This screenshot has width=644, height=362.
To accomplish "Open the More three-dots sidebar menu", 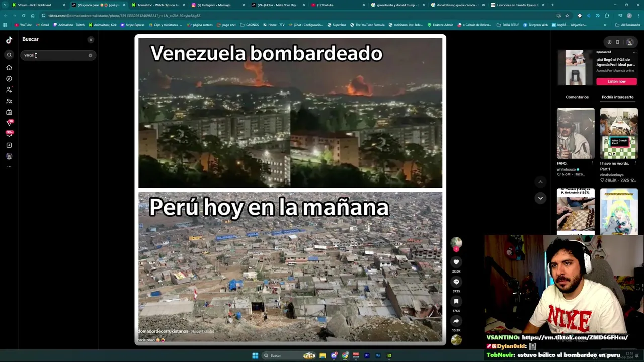I will (9, 167).
